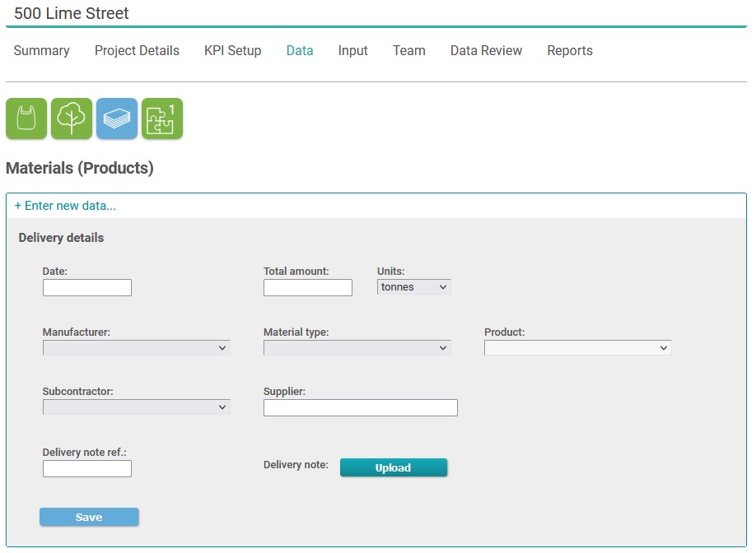Focus the Supplier text field
Screen dimensions: 756x553
(361, 407)
